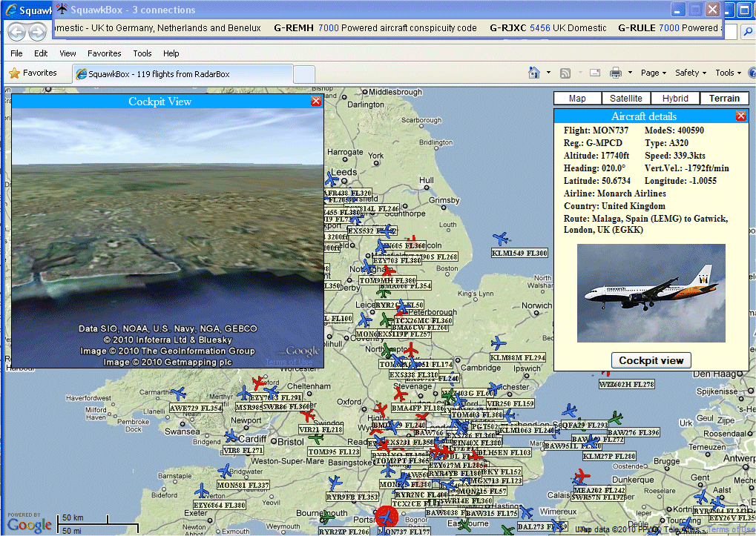Click the RYR9FB FL353 aircraft icon

click(x=335, y=482)
